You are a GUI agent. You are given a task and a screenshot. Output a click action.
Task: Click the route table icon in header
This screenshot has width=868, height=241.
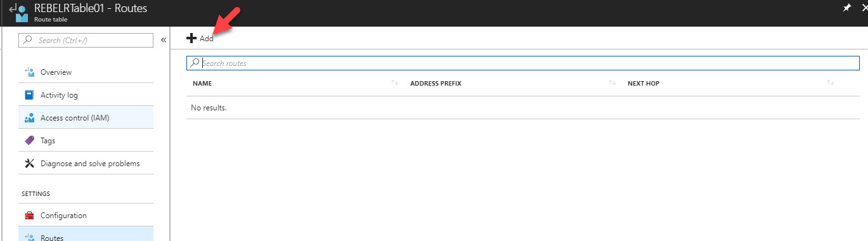[x=19, y=12]
